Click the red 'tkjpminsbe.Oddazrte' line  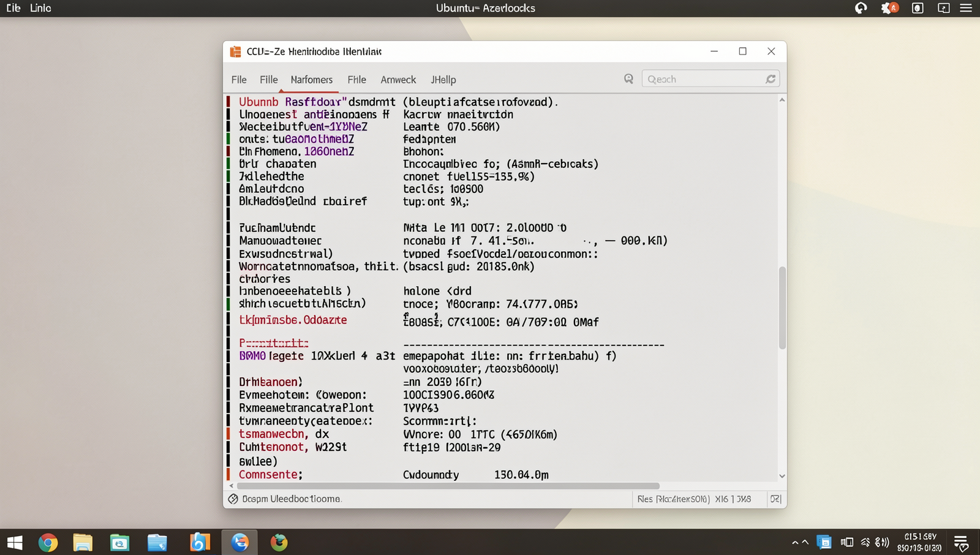tap(293, 320)
